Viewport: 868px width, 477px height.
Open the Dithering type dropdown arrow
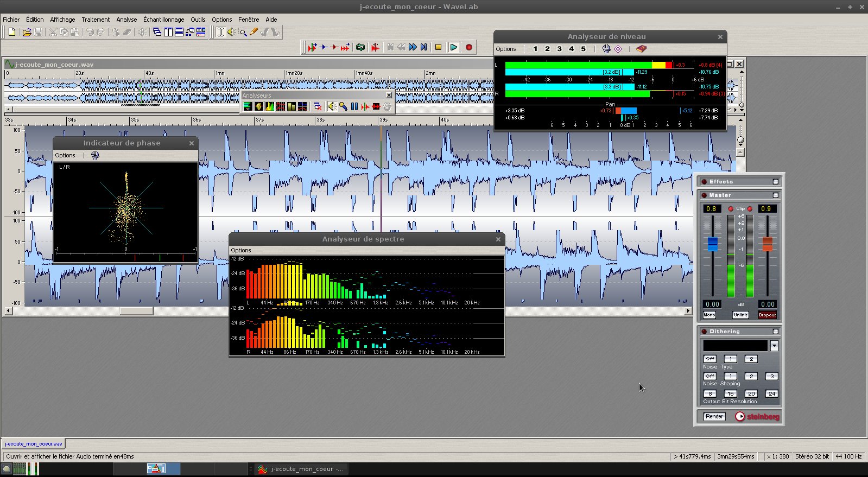pyautogui.click(x=774, y=346)
